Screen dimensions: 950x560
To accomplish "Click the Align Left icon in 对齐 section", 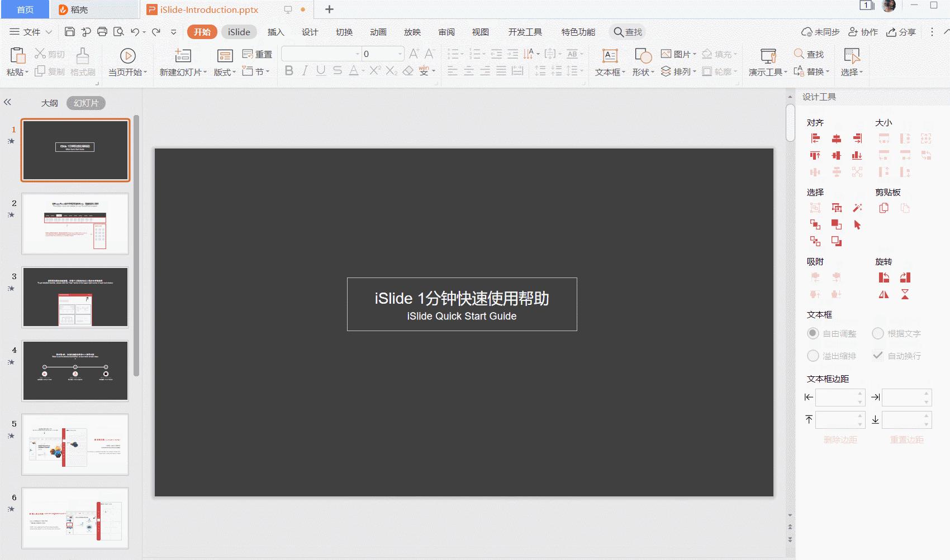I will point(815,138).
